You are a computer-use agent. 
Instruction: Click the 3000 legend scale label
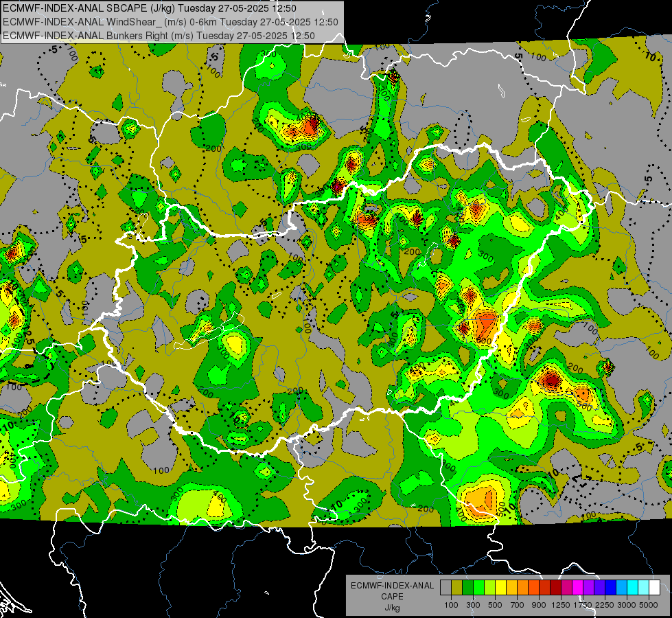coord(627,605)
